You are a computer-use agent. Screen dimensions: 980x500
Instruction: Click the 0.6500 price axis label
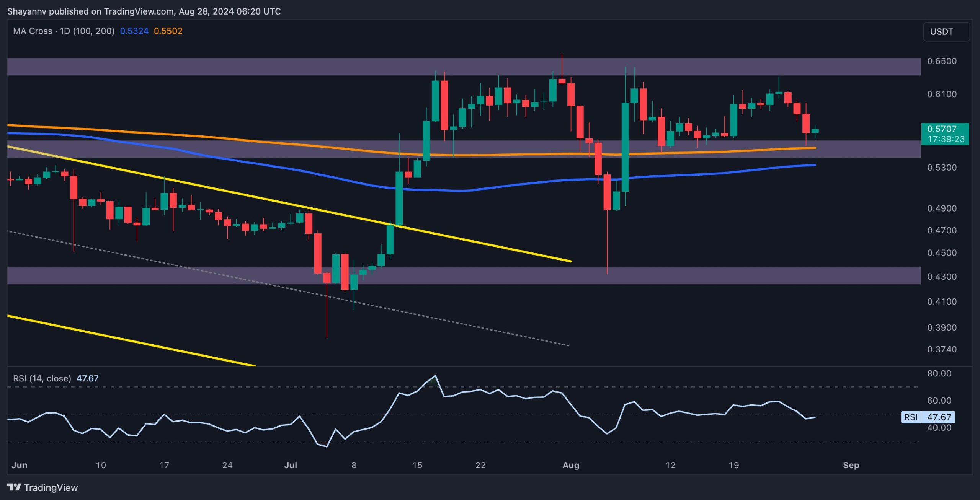pos(941,61)
